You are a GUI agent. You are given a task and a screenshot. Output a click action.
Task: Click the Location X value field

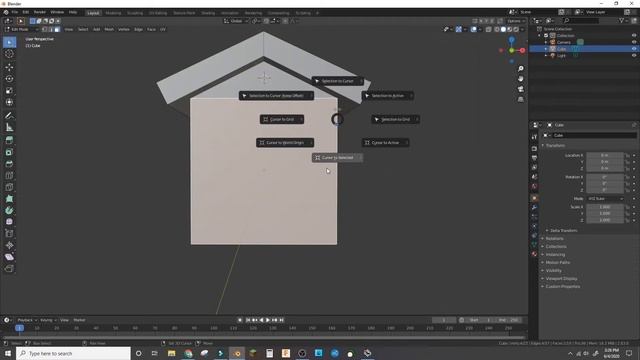[604, 155]
